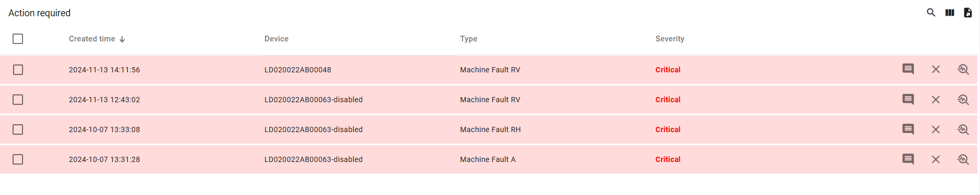
Task: Open comments for the LD020022AB00048 alarm
Action: click(x=908, y=69)
